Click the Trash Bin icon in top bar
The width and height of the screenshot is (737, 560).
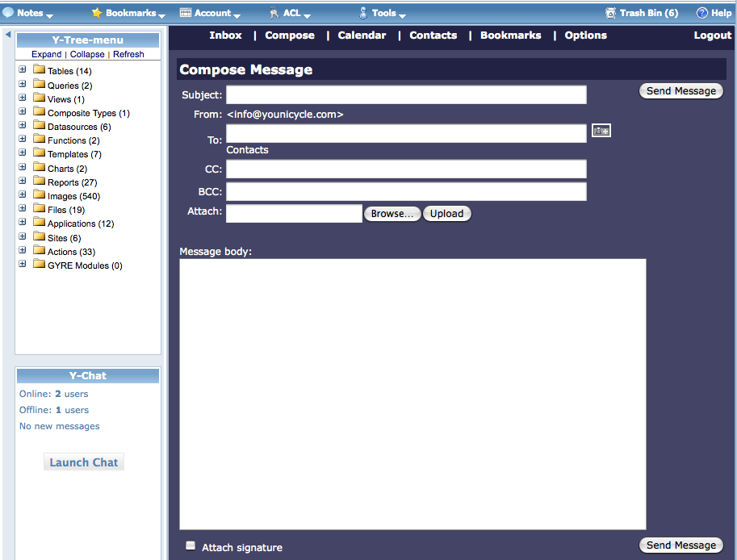(x=610, y=13)
